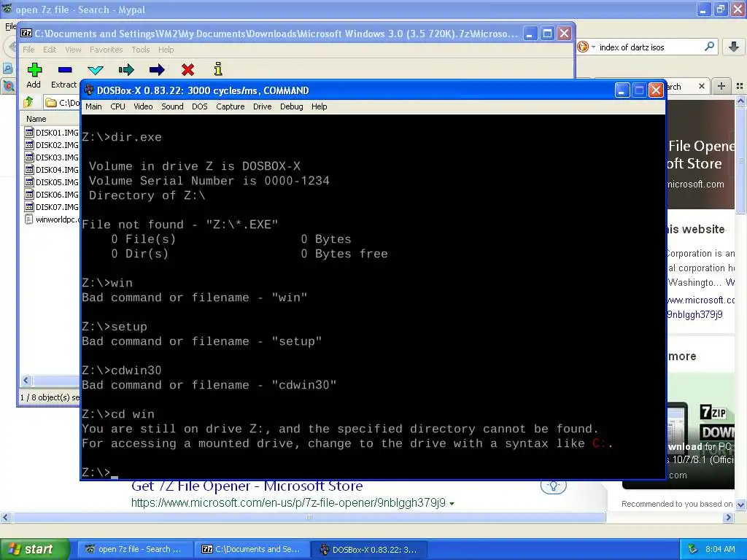Click the Extract icon in 7-Zip
Viewport: 747px width, 560px height.
tap(65, 70)
